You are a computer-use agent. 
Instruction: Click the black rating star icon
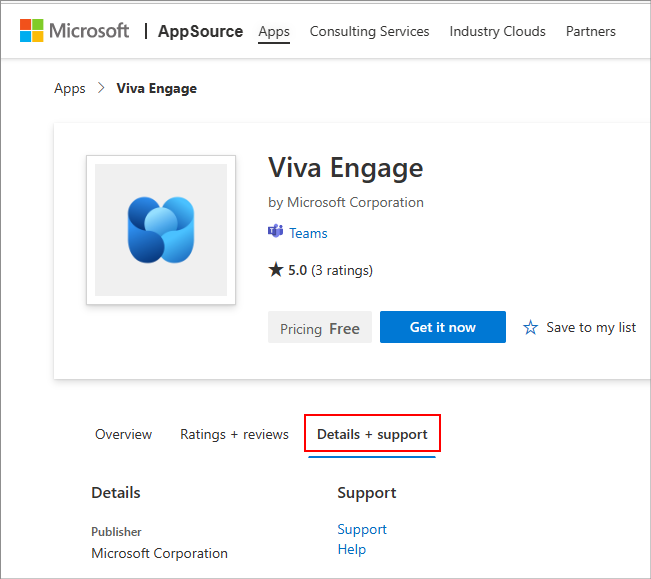pos(276,270)
